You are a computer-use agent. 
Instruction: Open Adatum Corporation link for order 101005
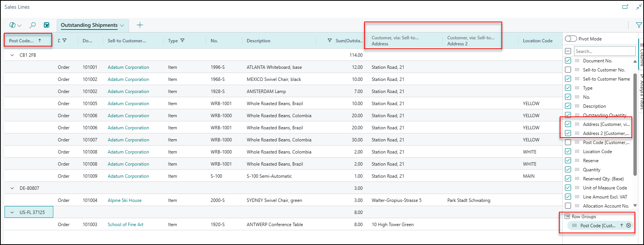tap(128, 103)
